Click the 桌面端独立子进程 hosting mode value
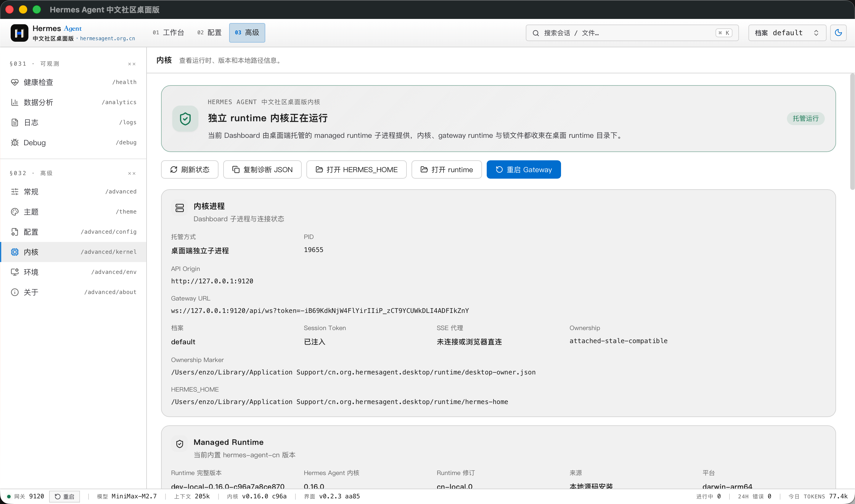This screenshot has width=855, height=504. coord(200,251)
